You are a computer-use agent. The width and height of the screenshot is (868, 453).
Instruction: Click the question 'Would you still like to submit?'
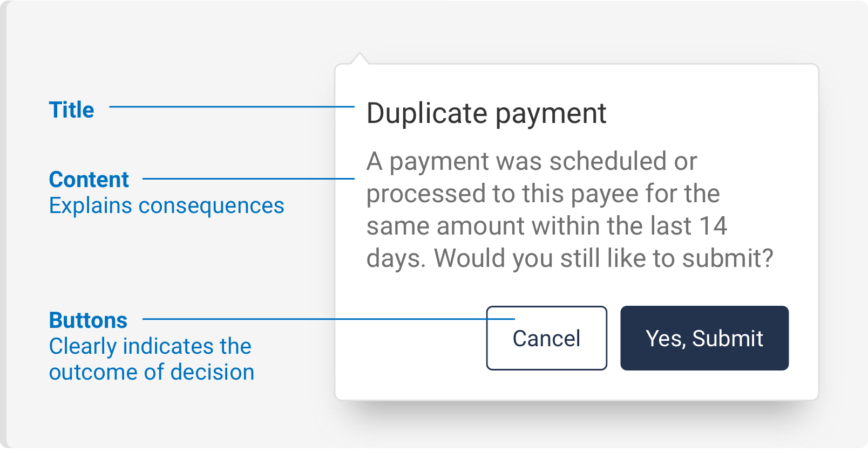click(603, 258)
